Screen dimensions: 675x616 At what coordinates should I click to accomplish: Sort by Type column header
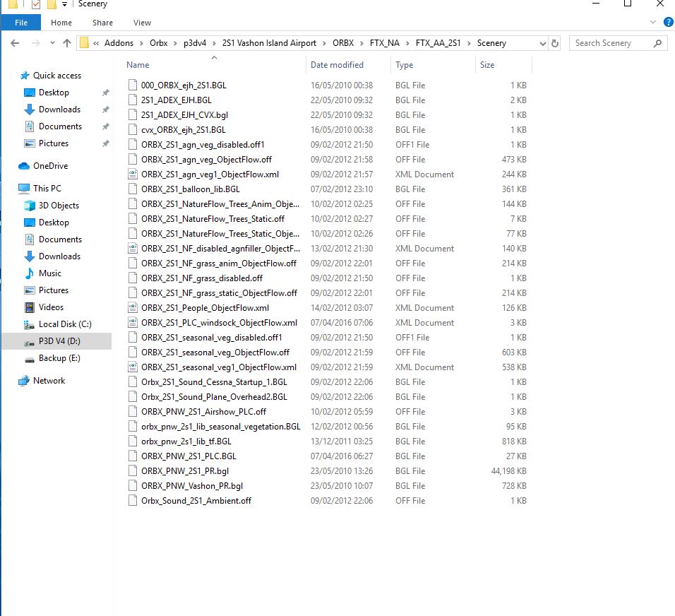(x=405, y=64)
